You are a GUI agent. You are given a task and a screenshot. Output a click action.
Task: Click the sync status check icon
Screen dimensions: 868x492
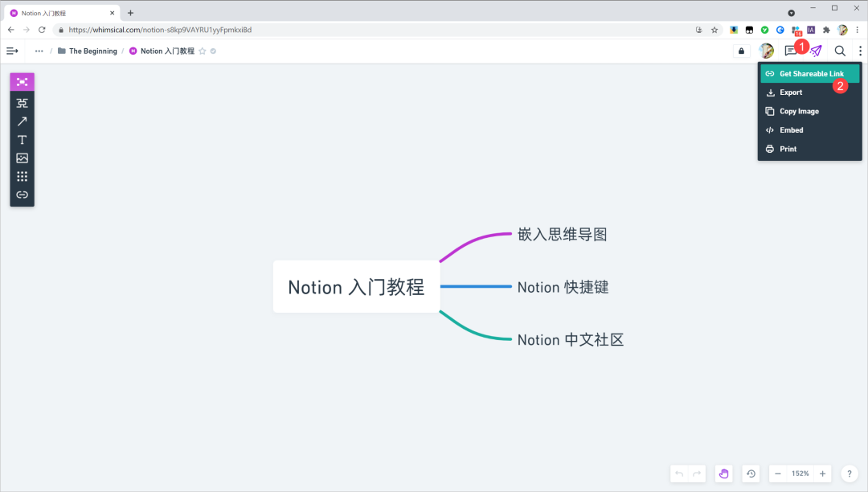(x=213, y=51)
